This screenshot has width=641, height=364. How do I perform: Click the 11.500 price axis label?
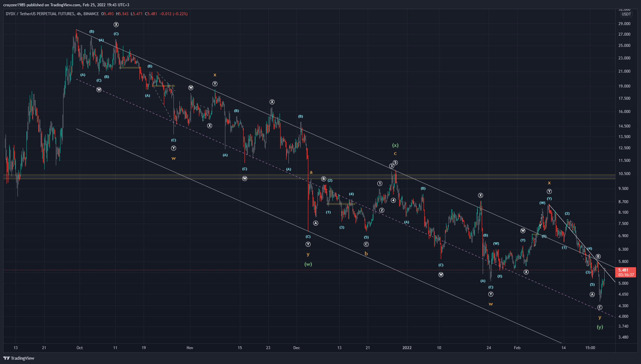tap(624, 161)
